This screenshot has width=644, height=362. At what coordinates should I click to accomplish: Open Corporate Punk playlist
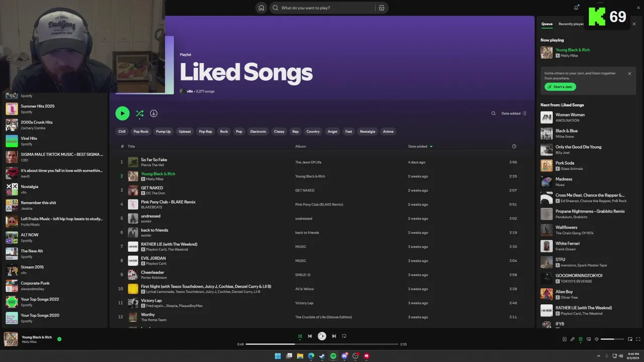pos(54,286)
